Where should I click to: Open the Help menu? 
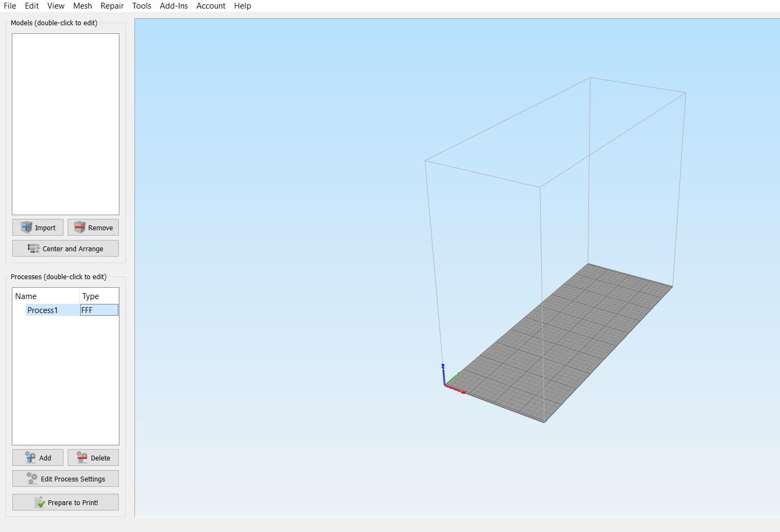coord(242,6)
